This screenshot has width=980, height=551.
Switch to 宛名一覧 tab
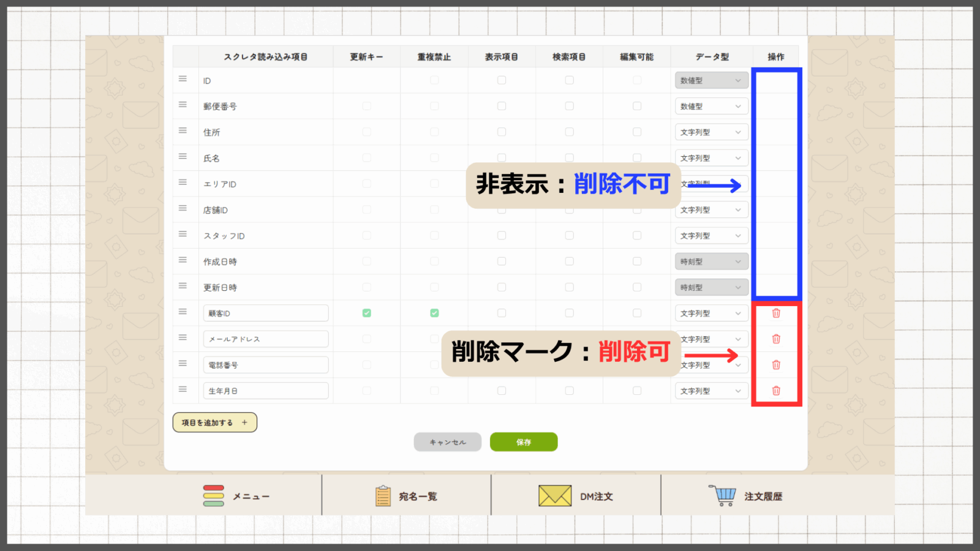[406, 496]
